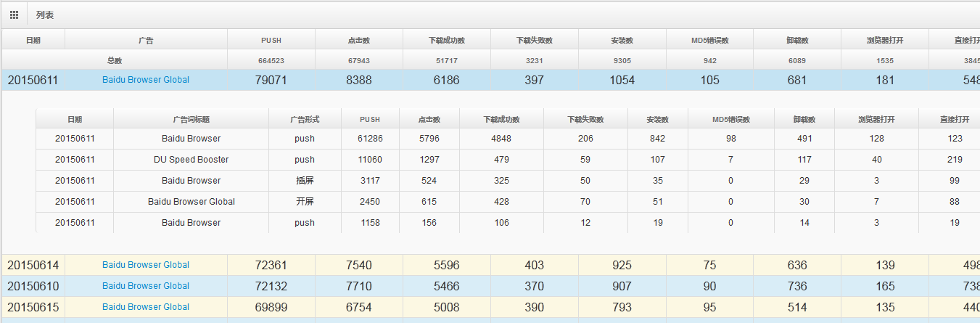Screen dimensions: 980x323
Task: Click the outer 浏览器打开 column header
Action: click(885, 41)
